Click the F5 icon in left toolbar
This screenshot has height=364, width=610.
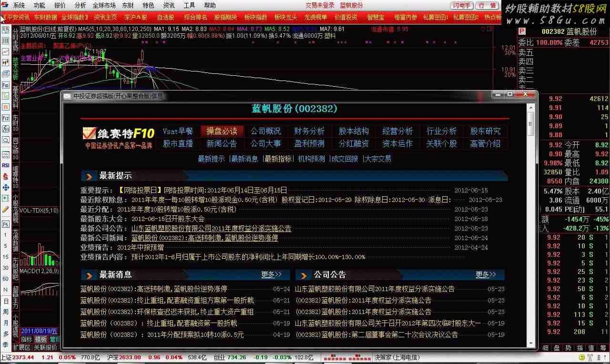[6, 224]
